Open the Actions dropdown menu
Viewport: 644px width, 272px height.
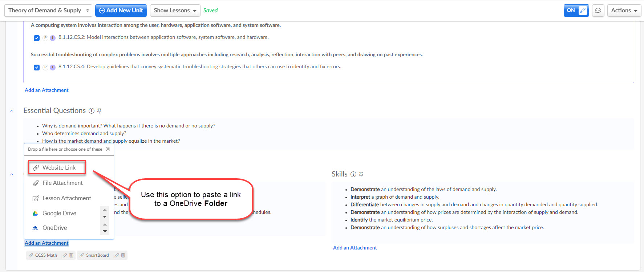click(624, 11)
